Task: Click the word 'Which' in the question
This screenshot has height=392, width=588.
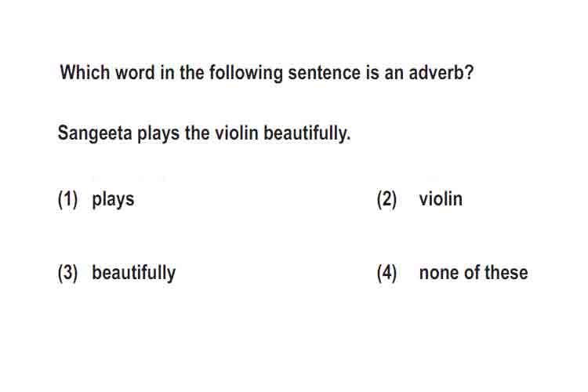Action: coord(85,72)
